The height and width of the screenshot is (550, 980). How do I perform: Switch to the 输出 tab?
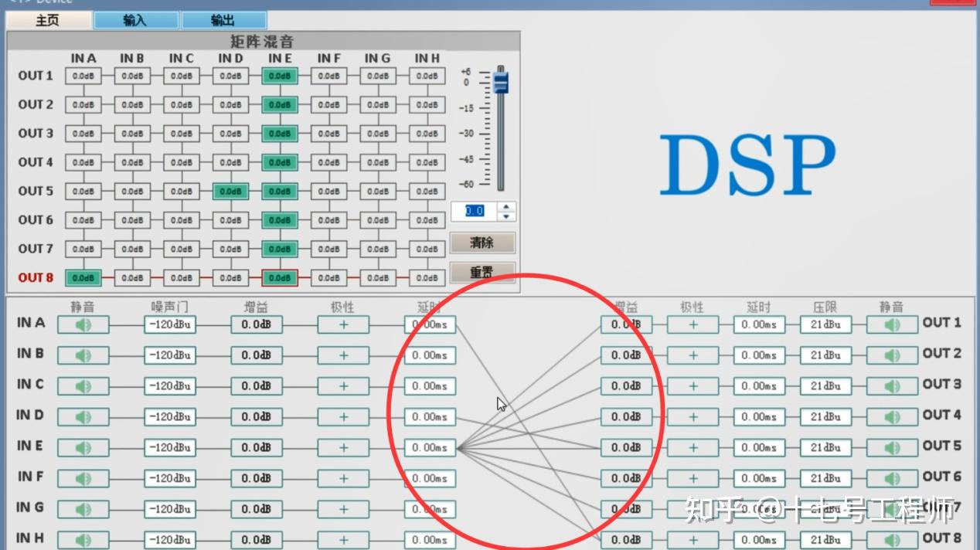point(224,19)
